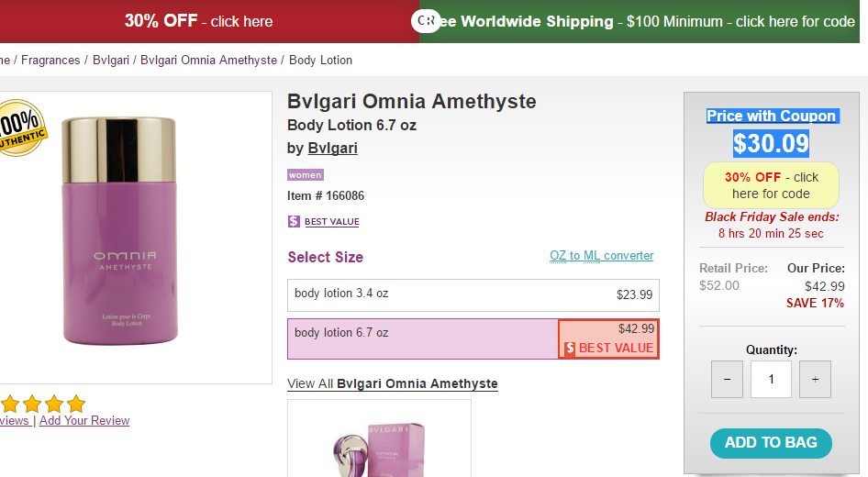Open the Bvlgari brand link under title
This screenshot has width=868, height=477.
pos(332,149)
